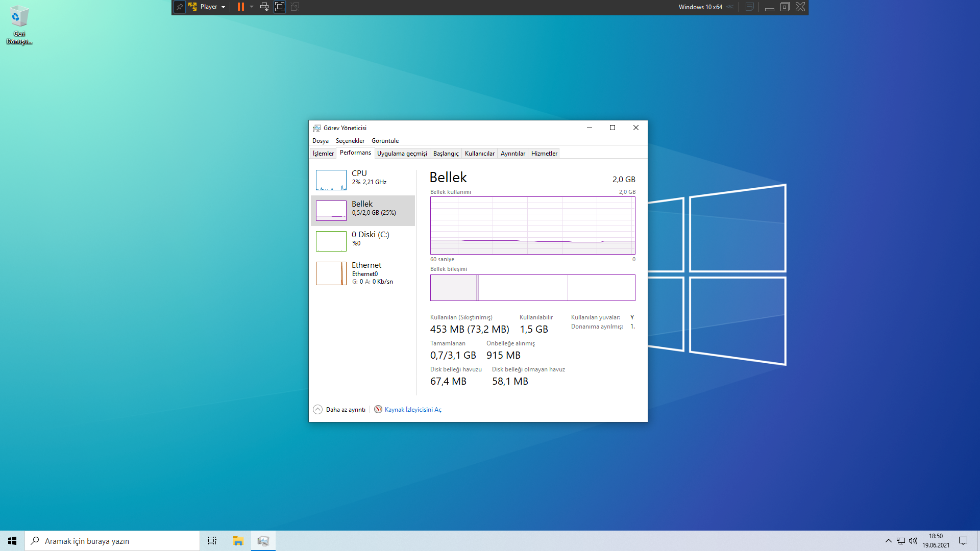Click the 0,7/3,1 GB Tamamlanan value
The width and height of the screenshot is (980, 551).
(453, 356)
